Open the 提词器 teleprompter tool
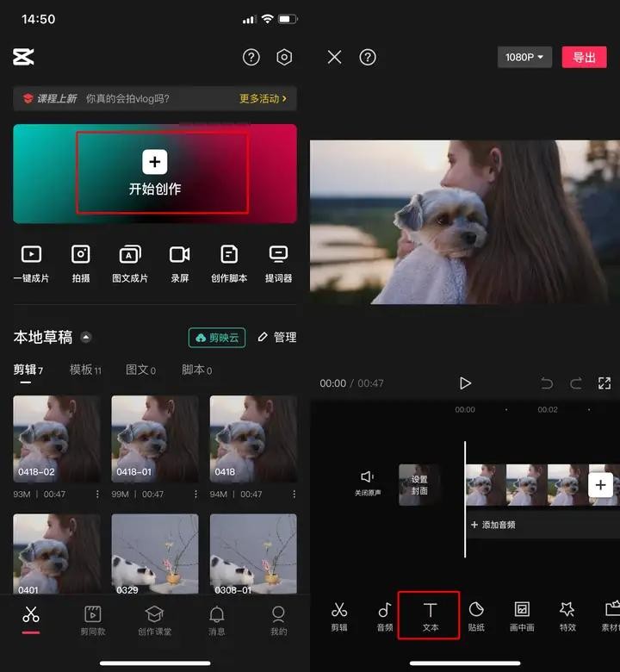 [278, 262]
